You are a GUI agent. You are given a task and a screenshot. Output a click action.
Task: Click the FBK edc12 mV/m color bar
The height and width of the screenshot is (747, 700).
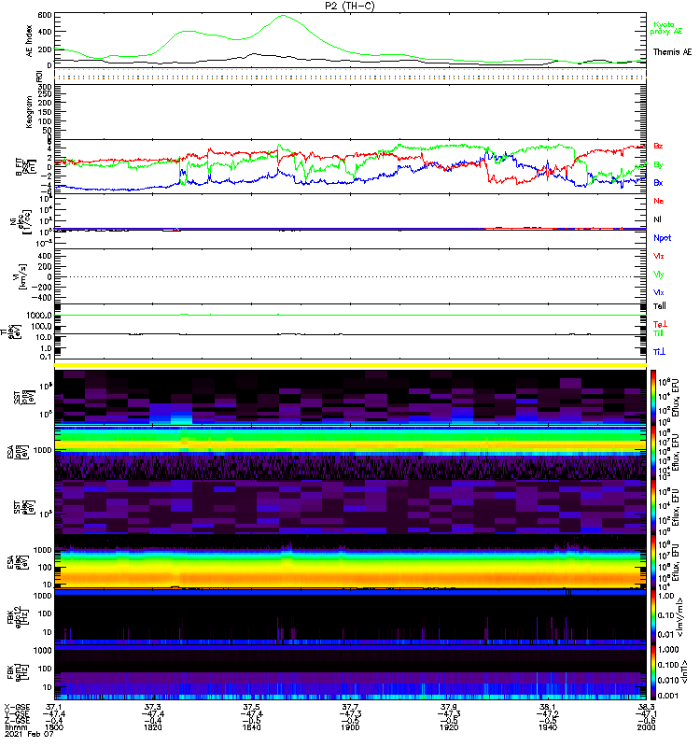pos(653,617)
